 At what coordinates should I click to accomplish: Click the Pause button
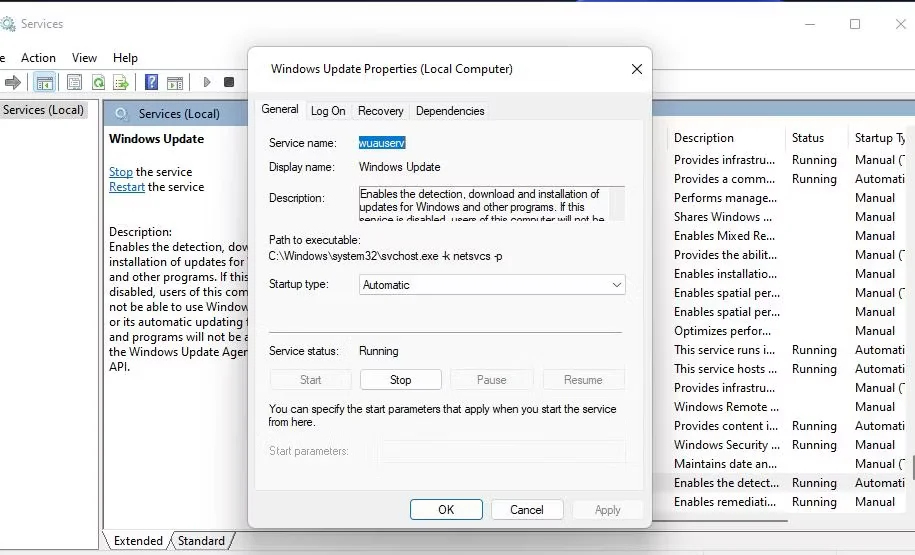click(491, 380)
